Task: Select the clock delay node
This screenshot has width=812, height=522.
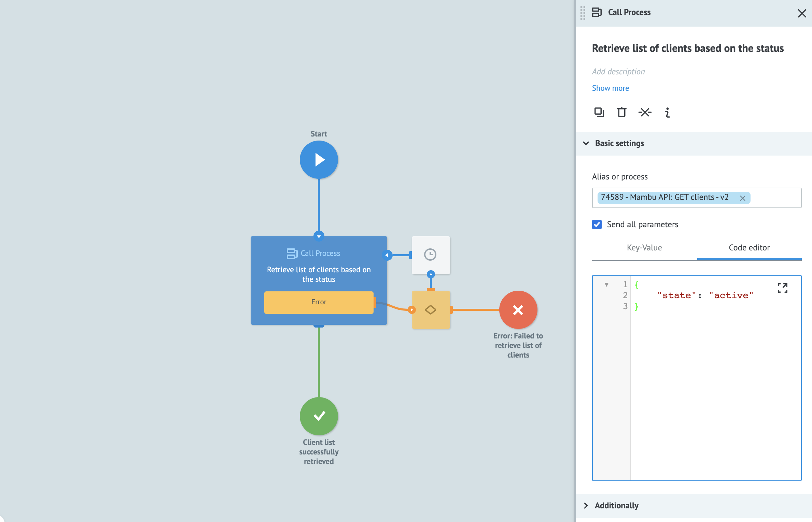Action: pyautogui.click(x=430, y=255)
